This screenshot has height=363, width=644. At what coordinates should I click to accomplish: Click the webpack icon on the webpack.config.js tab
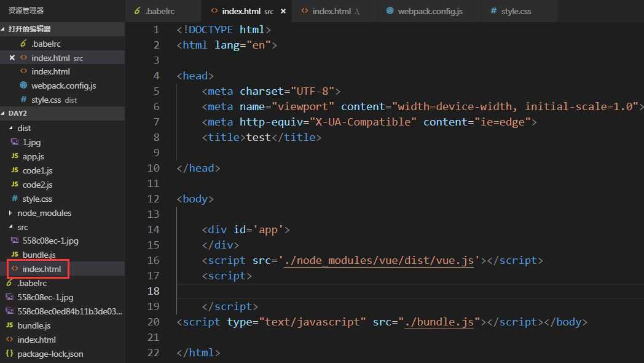click(390, 11)
